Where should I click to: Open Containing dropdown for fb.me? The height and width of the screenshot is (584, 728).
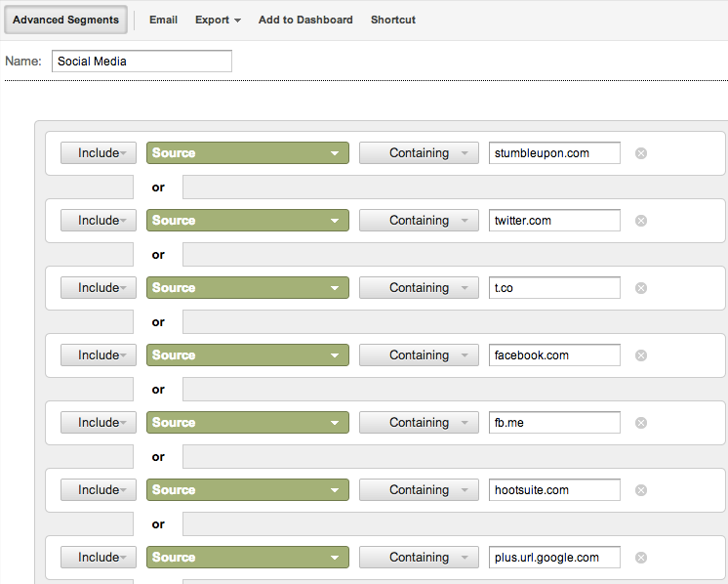pos(419,422)
